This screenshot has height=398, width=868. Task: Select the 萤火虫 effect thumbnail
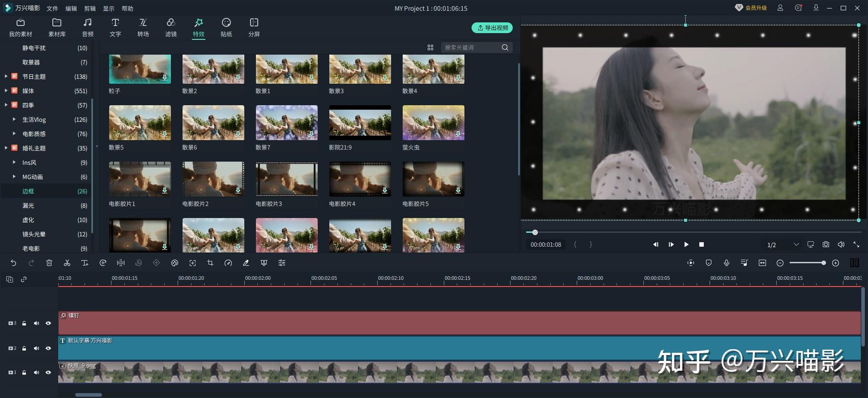coord(433,123)
